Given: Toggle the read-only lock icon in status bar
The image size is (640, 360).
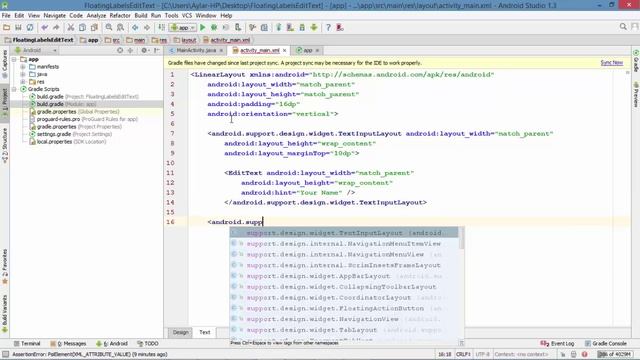Looking at the screenshot, I should pos(563,354).
